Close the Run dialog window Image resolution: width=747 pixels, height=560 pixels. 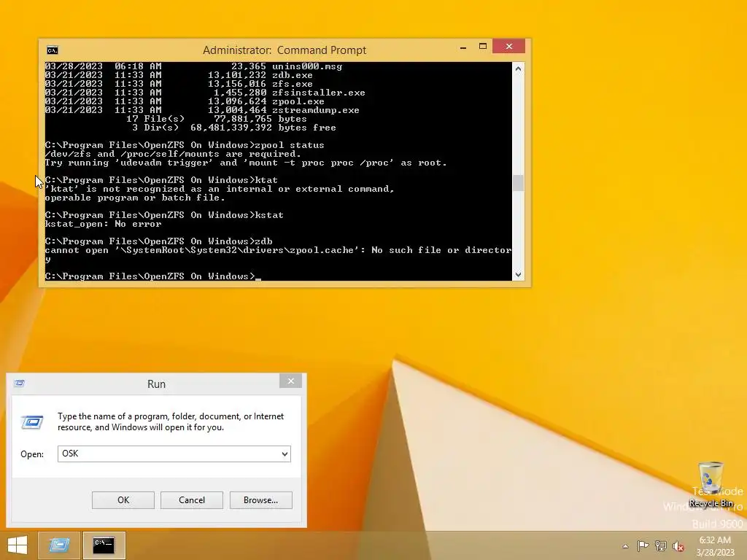point(290,381)
